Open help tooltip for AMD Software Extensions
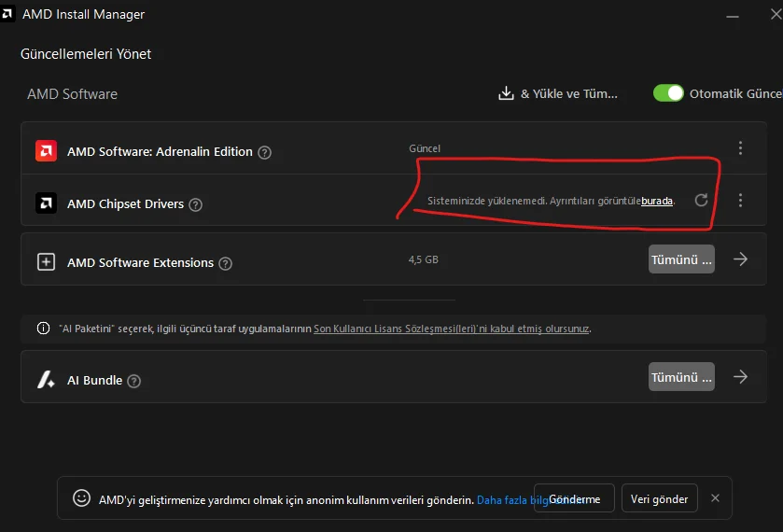 pos(226,263)
